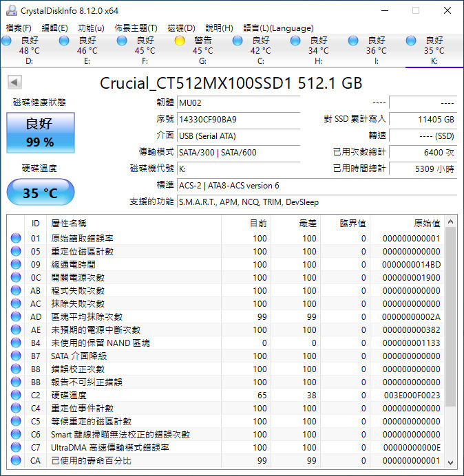Click status orb for attribute C5 等候重定的磁區計數
The width and height of the screenshot is (464, 476).
[16, 421]
